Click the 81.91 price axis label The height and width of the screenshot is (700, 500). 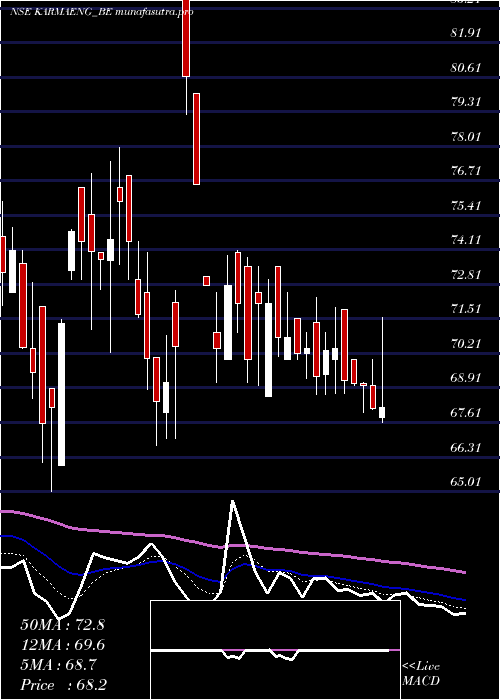pyautogui.click(x=466, y=33)
